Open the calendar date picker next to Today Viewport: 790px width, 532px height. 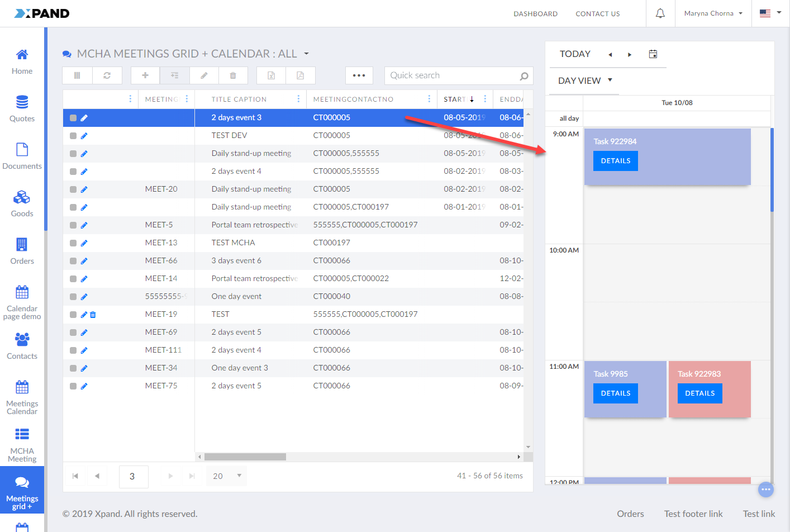[x=653, y=54]
